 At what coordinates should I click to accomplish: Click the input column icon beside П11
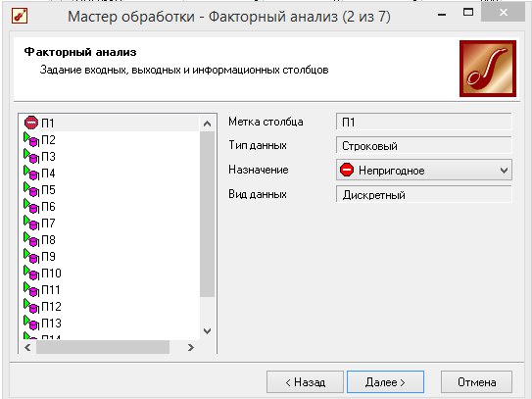(31, 289)
